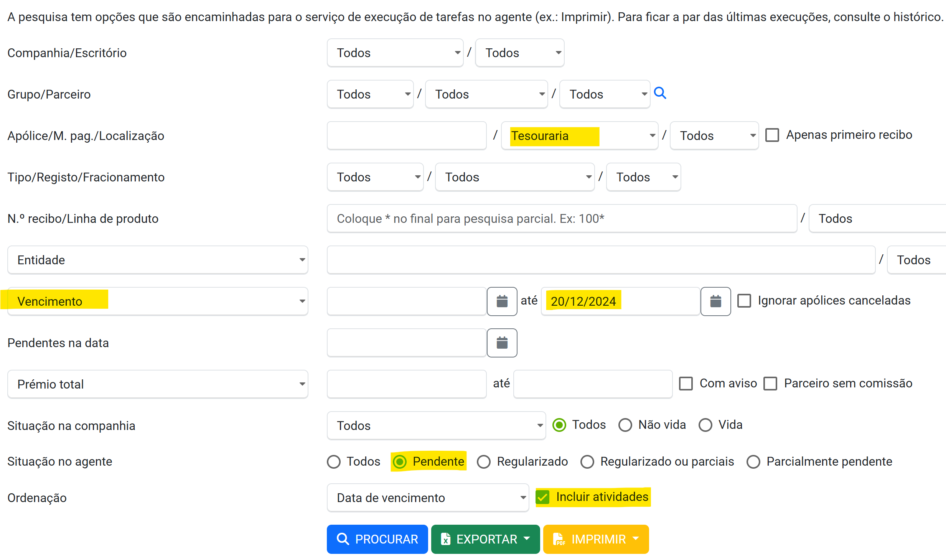This screenshot has width=946, height=560.
Task: Open the Prémio total dropdown
Action: pyautogui.click(x=158, y=384)
